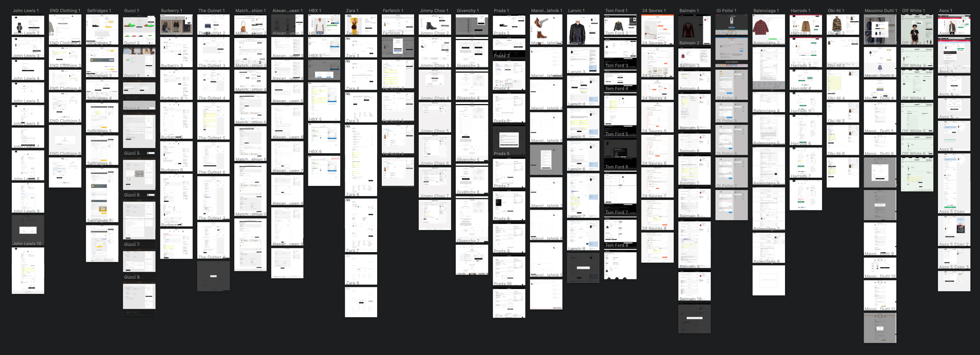Select the Zara 1 artboard with the yellow dress

pyautogui.click(x=361, y=25)
